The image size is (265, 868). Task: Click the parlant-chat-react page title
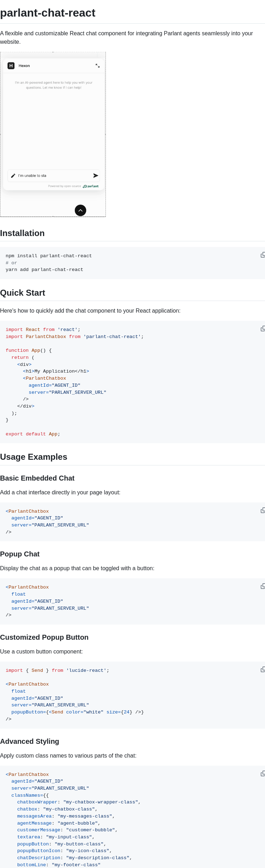coord(48,13)
